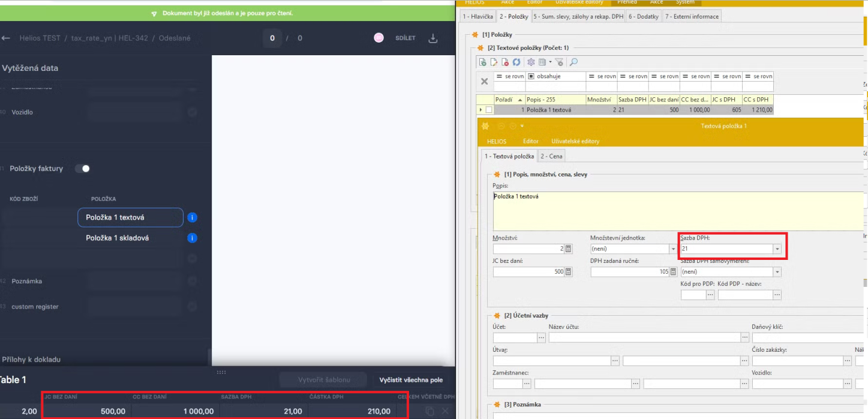Switch to the 2 - Položky tab

pos(513,17)
